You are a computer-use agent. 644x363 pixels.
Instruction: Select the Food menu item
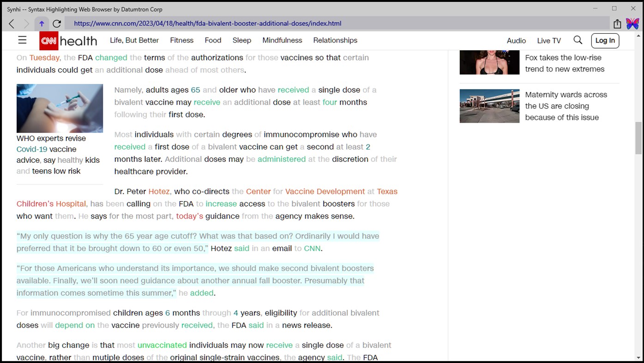pos(213,41)
